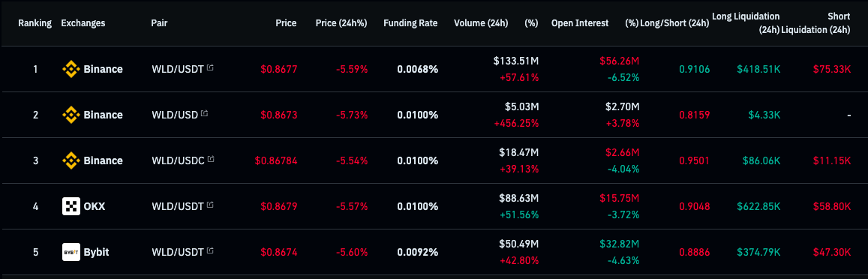Click the OKX exchange logo
868x279 pixels.
click(71, 206)
